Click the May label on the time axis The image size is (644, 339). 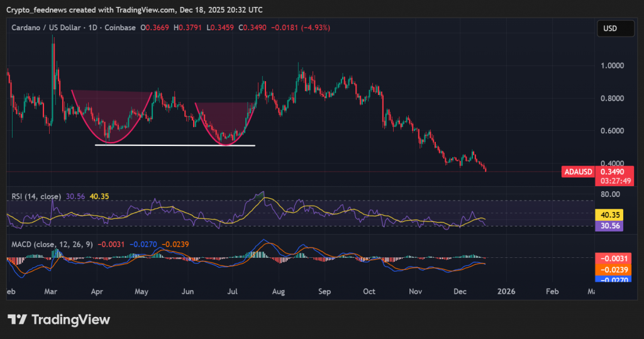(142, 291)
